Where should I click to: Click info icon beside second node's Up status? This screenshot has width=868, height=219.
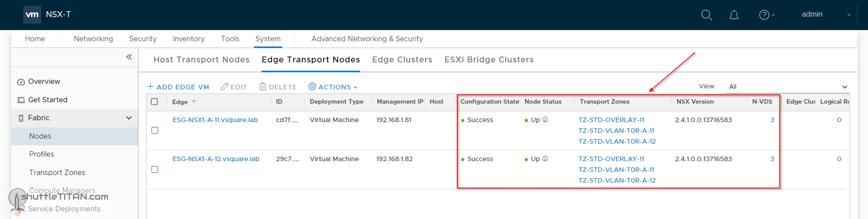(545, 159)
